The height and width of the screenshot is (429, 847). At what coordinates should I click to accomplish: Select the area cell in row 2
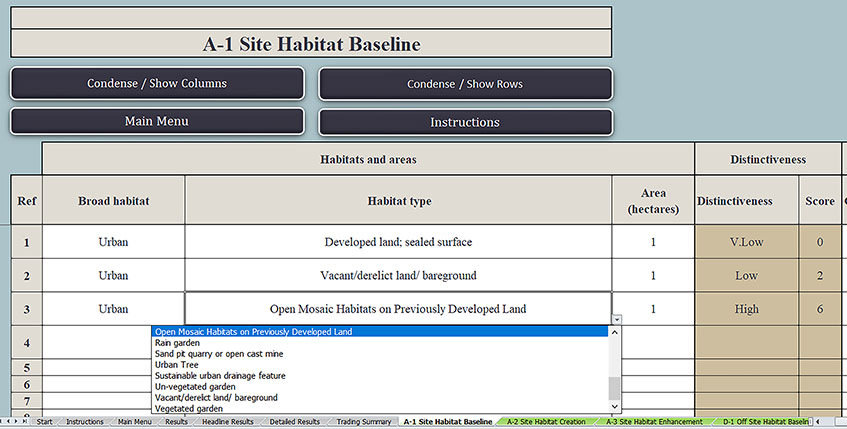tap(653, 275)
